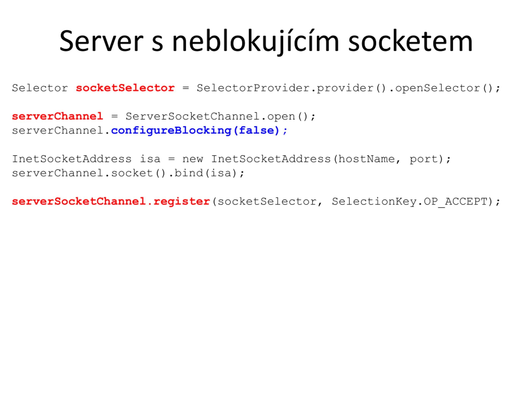Click the word "Server" in the title
This screenshot has height=399, width=532.
click(101, 41)
